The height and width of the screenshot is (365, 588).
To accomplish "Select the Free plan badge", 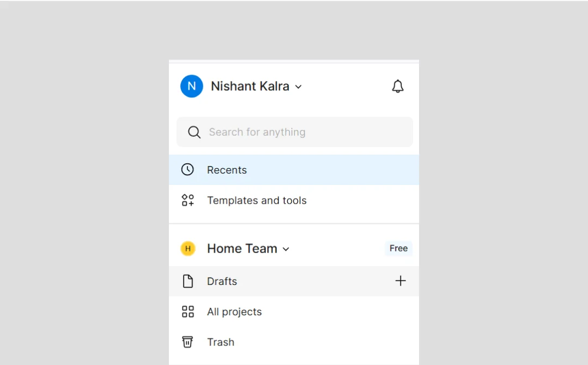I will pyautogui.click(x=398, y=248).
